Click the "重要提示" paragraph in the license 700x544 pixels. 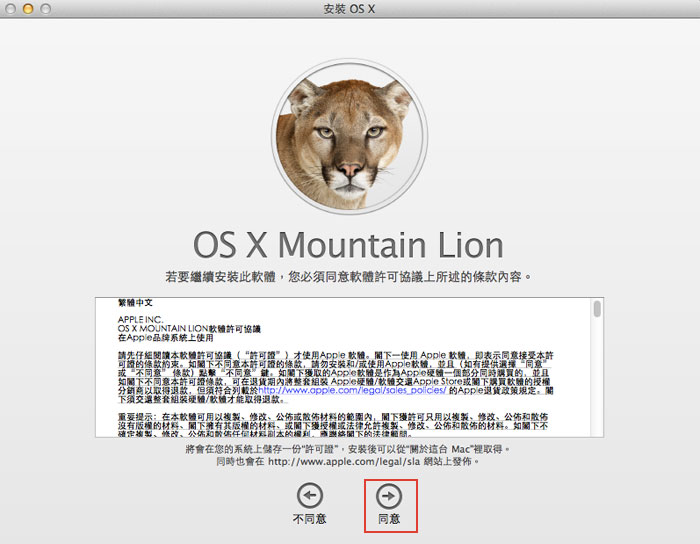point(333,425)
